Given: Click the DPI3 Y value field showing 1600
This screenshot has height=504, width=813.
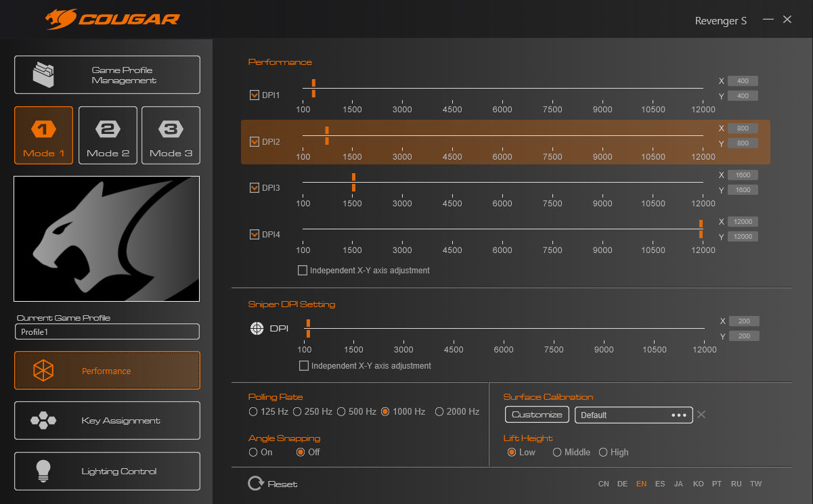Looking at the screenshot, I should pos(743,190).
